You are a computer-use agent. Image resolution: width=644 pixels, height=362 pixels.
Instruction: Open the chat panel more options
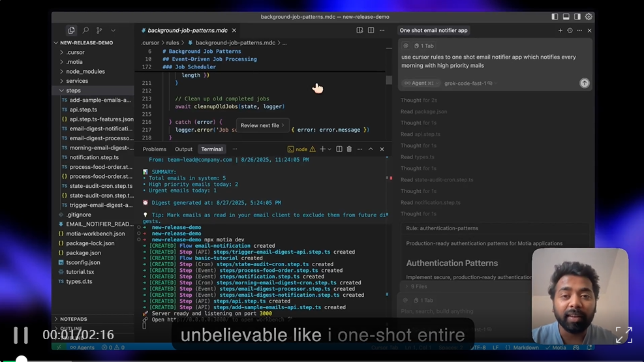click(579, 31)
